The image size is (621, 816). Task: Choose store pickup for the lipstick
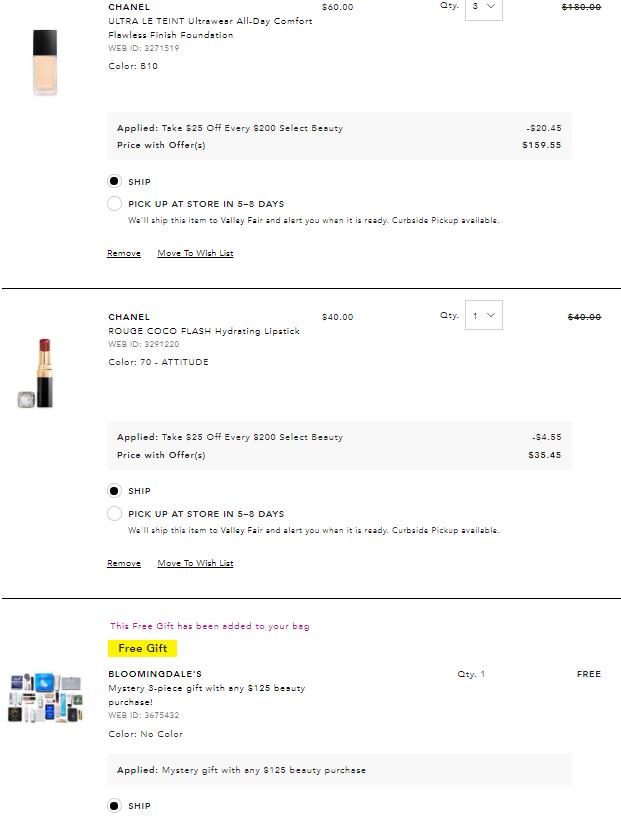pyautogui.click(x=114, y=514)
